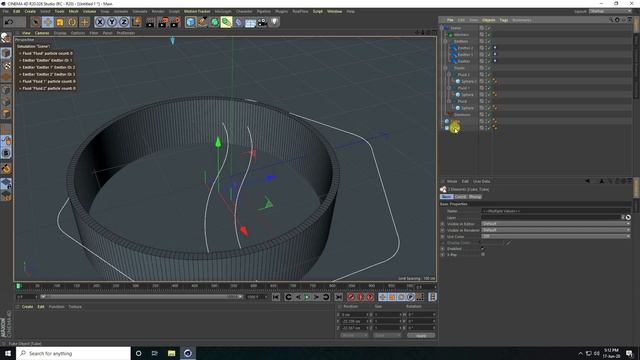Click the record active objects button
The height and width of the screenshot is (360, 640).
point(351,297)
